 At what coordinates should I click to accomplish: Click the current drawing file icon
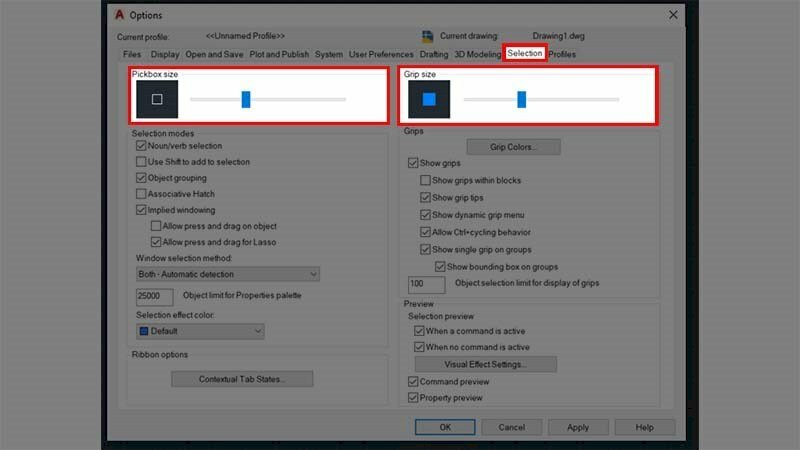[x=428, y=37]
